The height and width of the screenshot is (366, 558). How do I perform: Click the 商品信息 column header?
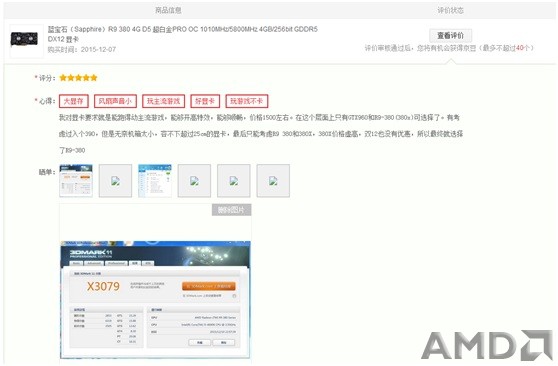pos(168,10)
